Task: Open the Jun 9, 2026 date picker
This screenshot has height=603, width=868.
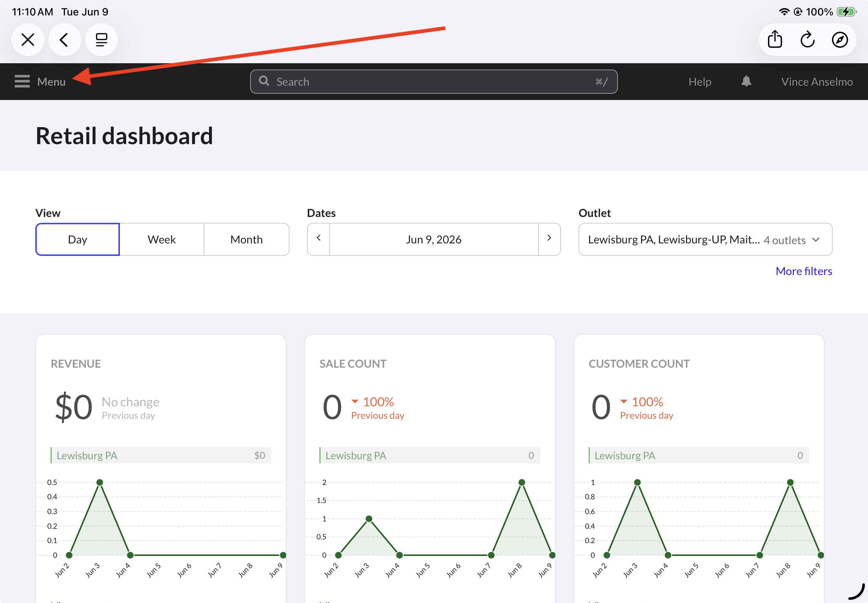Action: click(433, 239)
